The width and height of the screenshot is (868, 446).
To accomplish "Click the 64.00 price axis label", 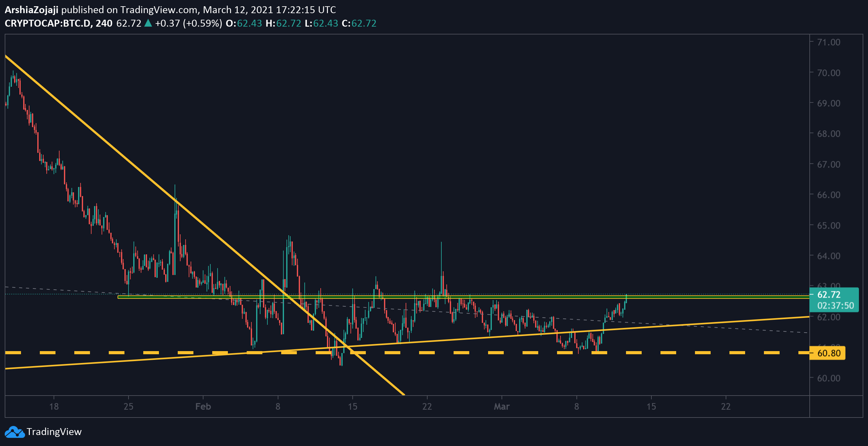I will pyautogui.click(x=829, y=256).
